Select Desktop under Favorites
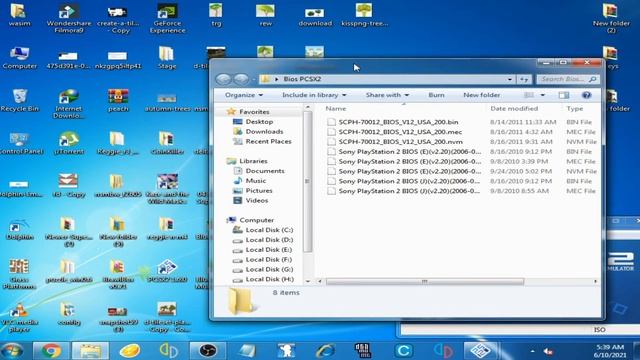 tap(259, 122)
